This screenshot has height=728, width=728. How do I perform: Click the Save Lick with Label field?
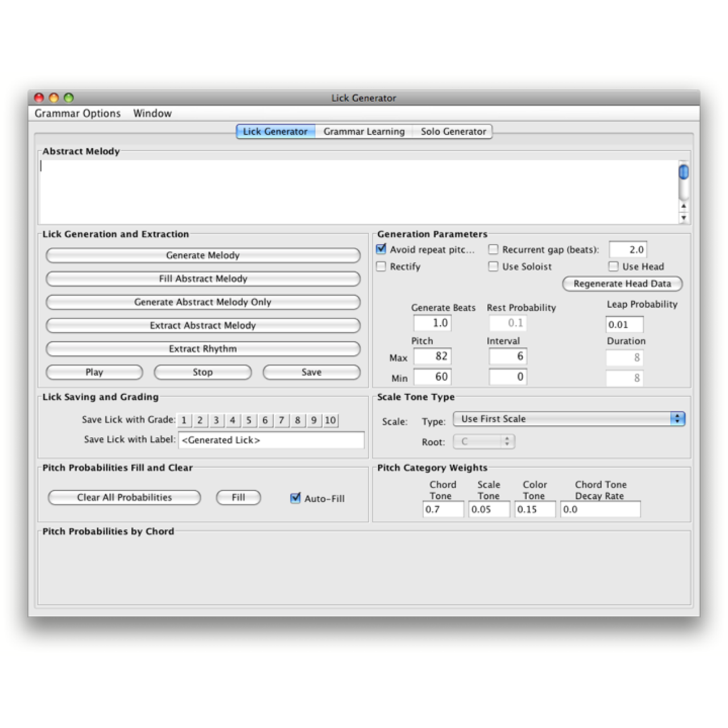(271, 440)
